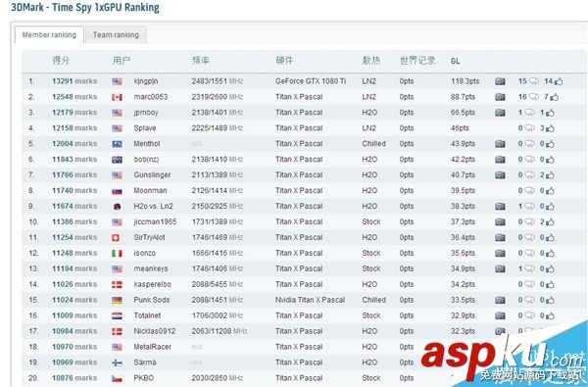The width and height of the screenshot is (588, 387).
Task: Open the 12158 marks score by Splave
Action: click(x=74, y=128)
